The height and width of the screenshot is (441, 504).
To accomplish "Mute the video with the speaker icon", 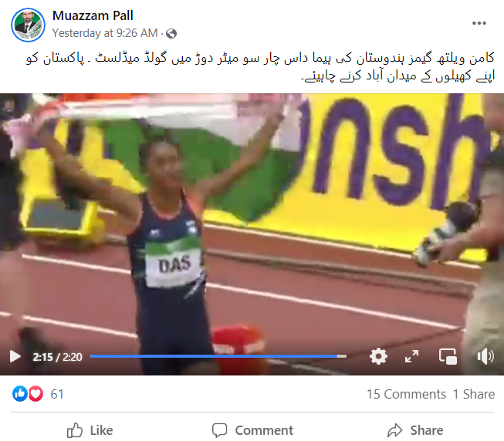I will 485,356.
